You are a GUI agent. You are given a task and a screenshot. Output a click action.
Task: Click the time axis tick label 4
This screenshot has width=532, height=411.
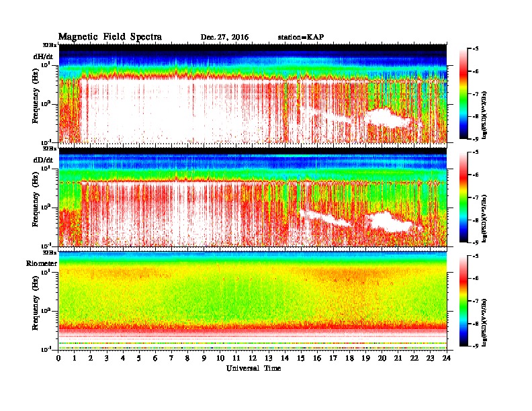click(x=123, y=358)
